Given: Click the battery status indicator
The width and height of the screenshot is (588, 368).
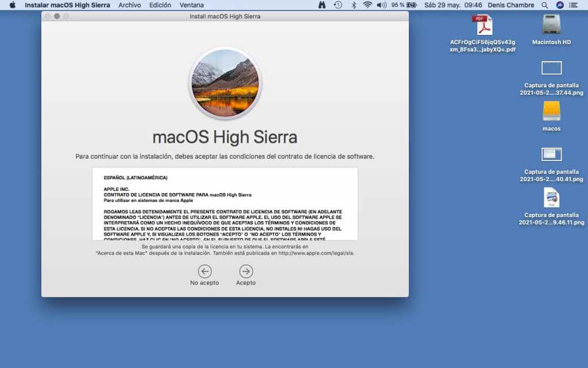Looking at the screenshot, I should [x=412, y=5].
